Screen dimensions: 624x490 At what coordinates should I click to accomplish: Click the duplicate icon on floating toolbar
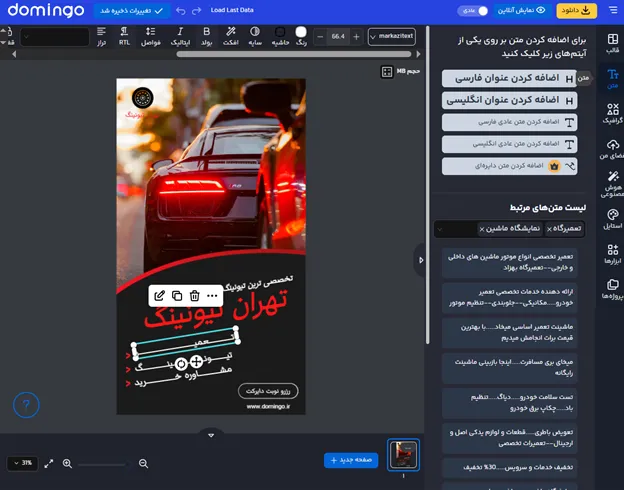pos(177,296)
